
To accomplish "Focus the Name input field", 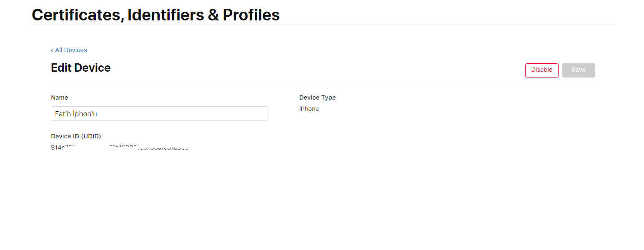I will 159,114.
